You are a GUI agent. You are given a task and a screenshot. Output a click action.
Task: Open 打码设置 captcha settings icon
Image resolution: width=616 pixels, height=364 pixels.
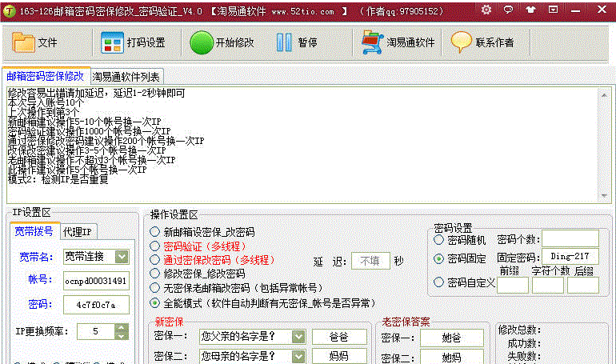click(112, 42)
